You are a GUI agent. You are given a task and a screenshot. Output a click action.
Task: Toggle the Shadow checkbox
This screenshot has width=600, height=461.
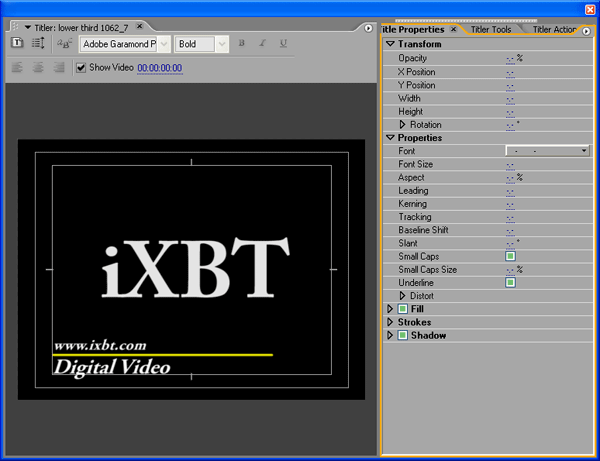[x=402, y=335]
